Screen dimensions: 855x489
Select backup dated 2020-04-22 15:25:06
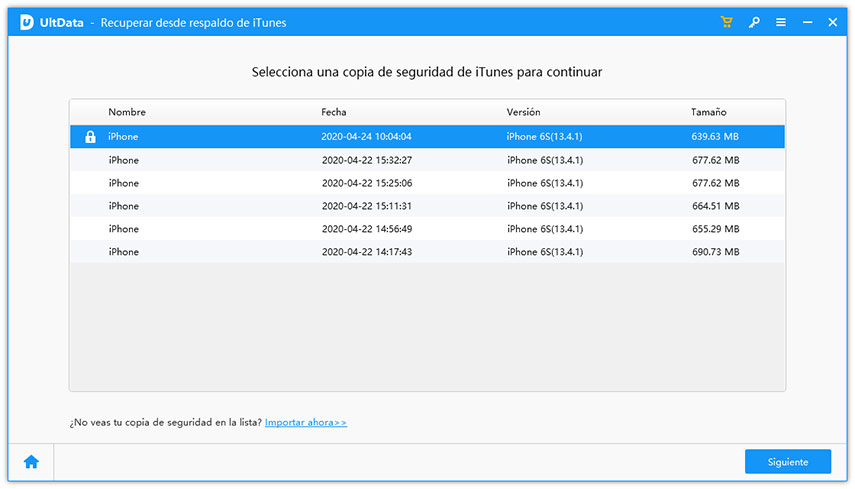[428, 183]
